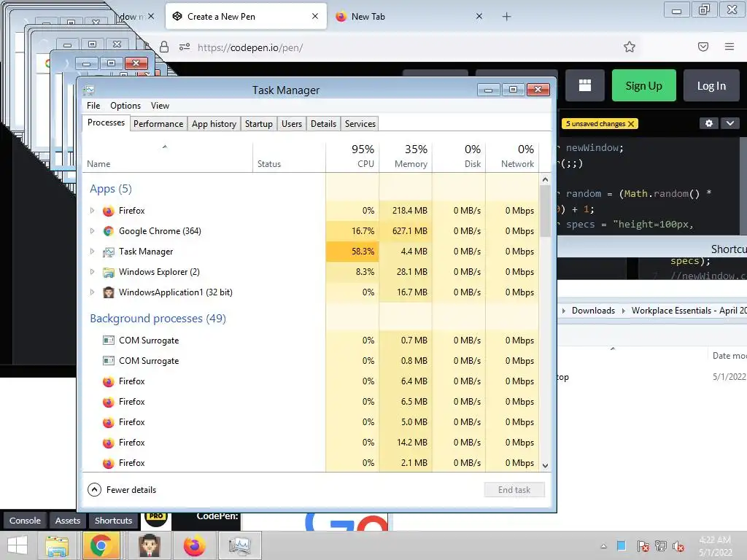Open the Options menu in Task Manager
Viewport: 747px width, 560px height.
pyautogui.click(x=125, y=106)
